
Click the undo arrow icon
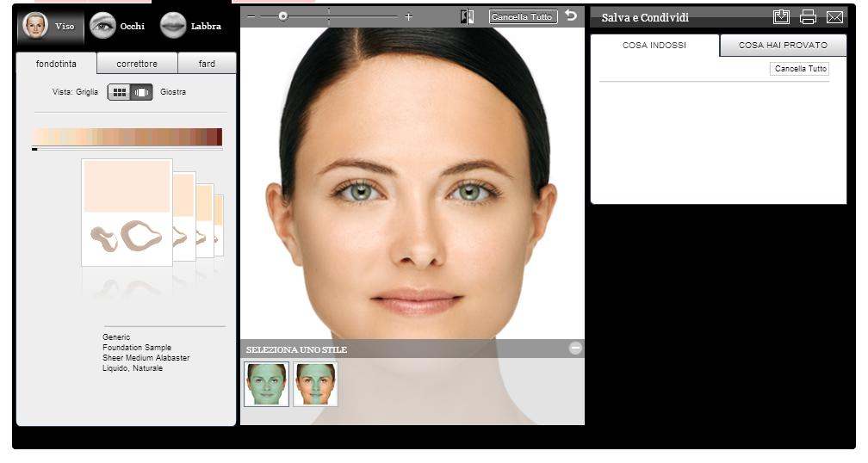click(571, 16)
